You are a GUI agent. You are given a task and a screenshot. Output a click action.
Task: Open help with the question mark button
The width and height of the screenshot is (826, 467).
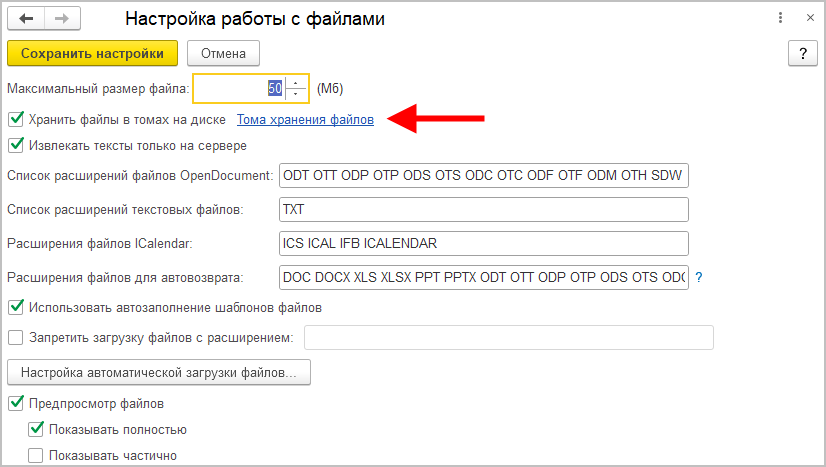click(x=800, y=53)
